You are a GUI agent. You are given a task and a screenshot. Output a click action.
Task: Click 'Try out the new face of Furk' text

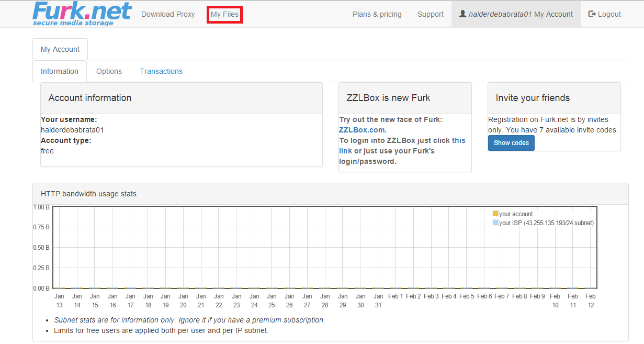[390, 119]
